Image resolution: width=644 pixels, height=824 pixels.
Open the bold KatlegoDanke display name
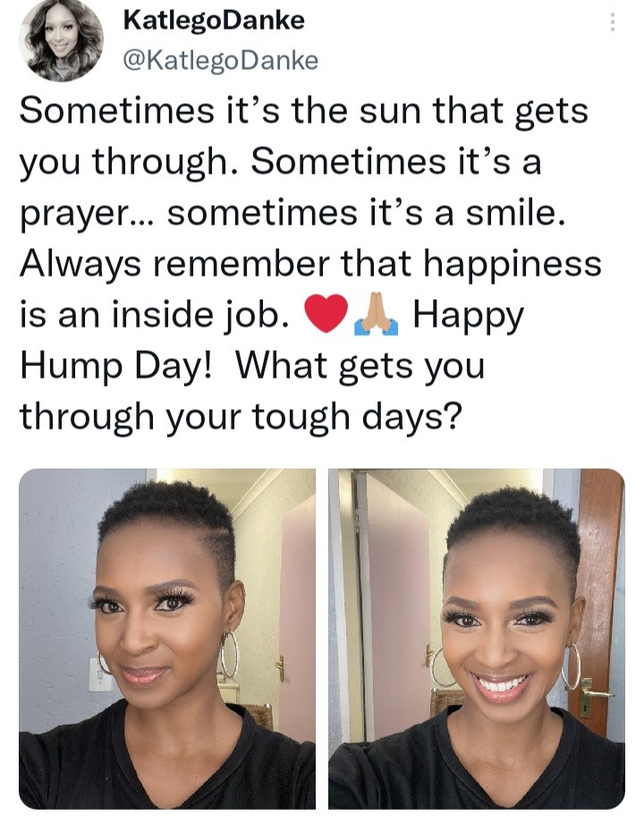(x=214, y=21)
